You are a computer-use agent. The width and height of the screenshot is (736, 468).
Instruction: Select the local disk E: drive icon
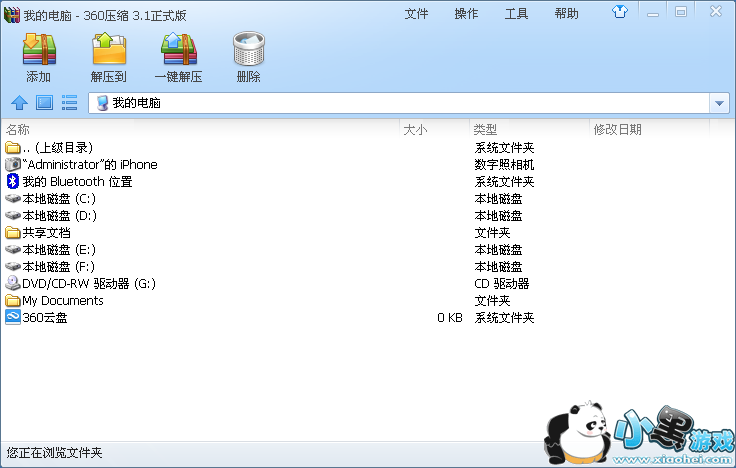(x=13, y=249)
